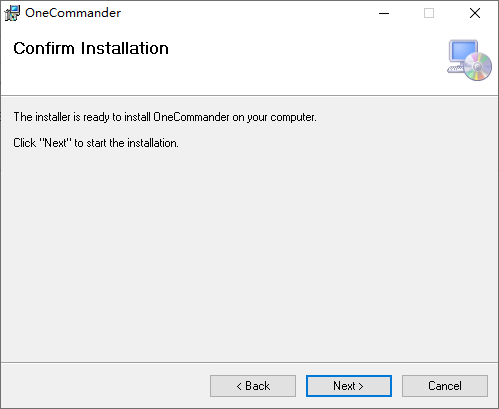This screenshot has height=409, width=499.
Task: Click the word OneCommander in the body text
Action: pyautogui.click(x=191, y=117)
